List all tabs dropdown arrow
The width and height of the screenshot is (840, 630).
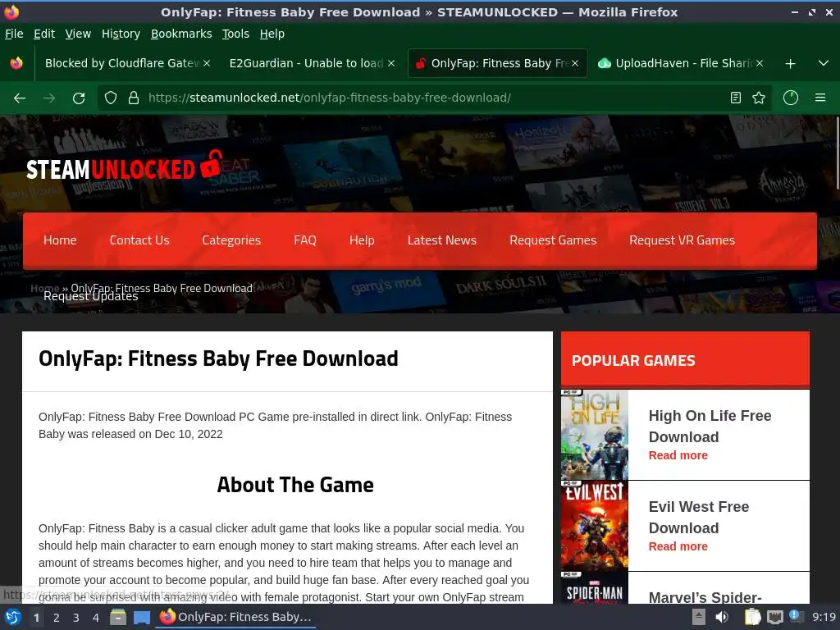824,63
